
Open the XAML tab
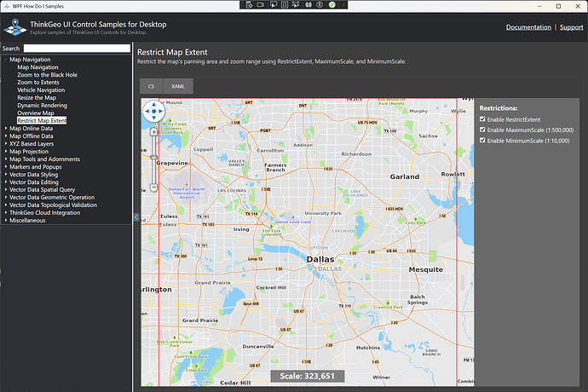178,86
